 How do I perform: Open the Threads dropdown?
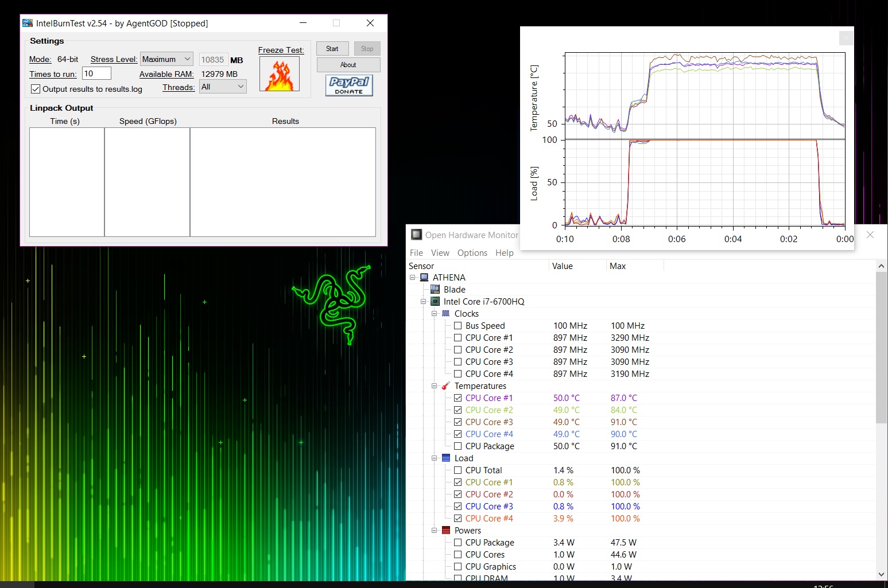[223, 87]
